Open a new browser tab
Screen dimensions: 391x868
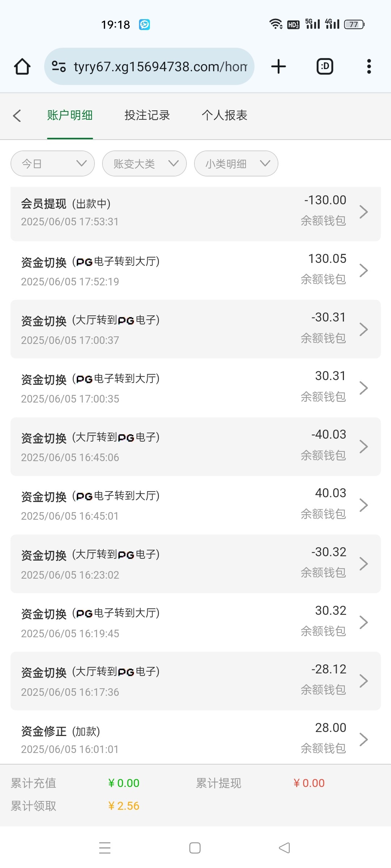tap(278, 67)
